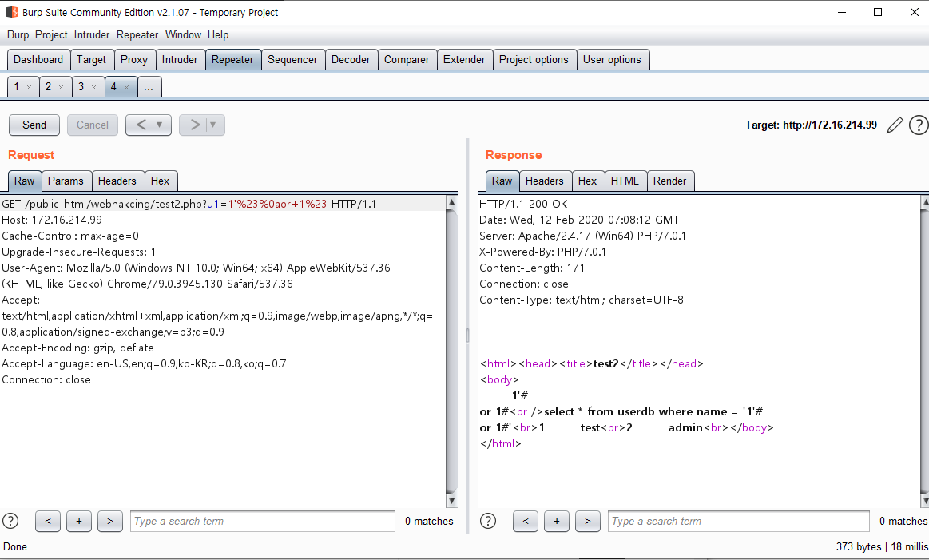929x560 pixels.
Task: Select Repeater tab 2
Action: tap(49, 87)
